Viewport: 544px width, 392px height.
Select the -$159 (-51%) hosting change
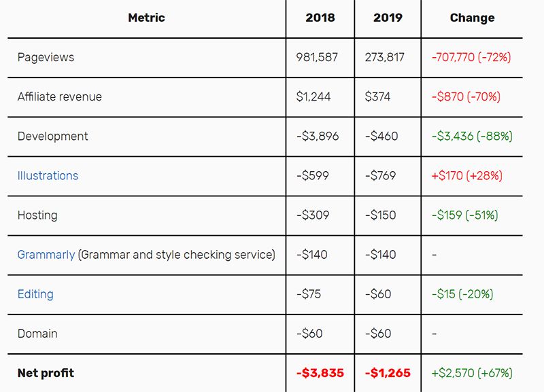pyautogui.click(x=465, y=215)
